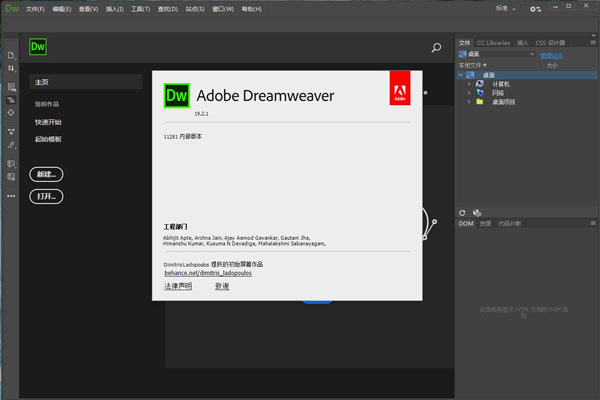600x400 pixels.
Task: Click the 新建... button
Action: [46, 174]
